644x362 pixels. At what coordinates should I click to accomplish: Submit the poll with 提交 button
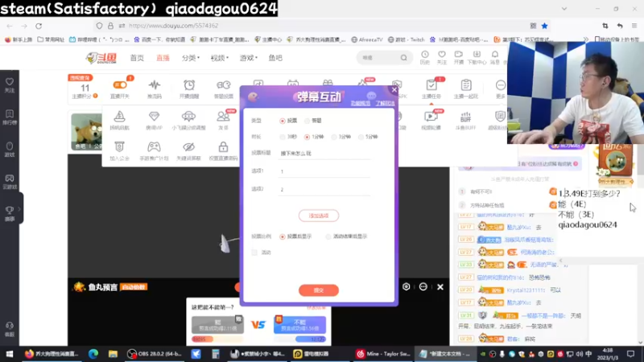(319, 290)
